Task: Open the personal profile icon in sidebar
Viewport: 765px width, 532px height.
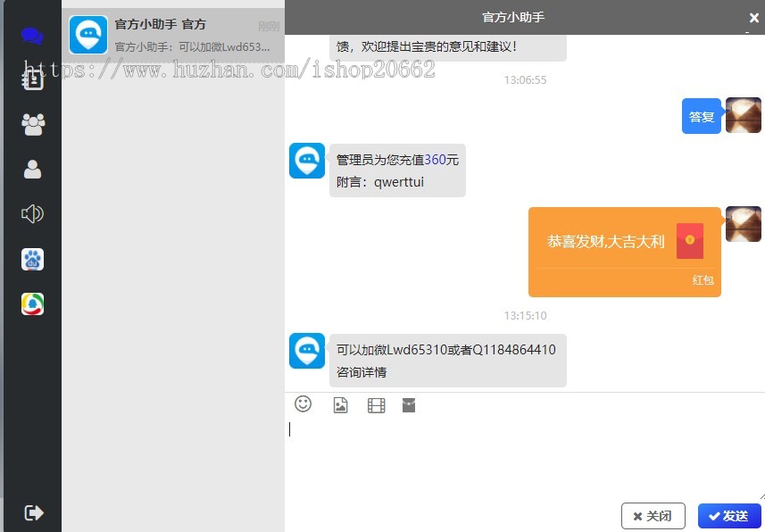Action: point(32,170)
